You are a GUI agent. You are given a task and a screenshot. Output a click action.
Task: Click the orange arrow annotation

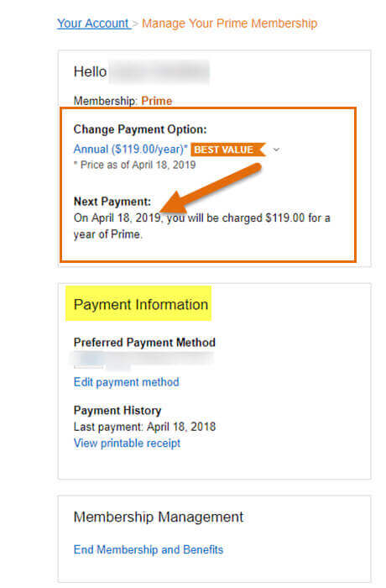pos(210,190)
